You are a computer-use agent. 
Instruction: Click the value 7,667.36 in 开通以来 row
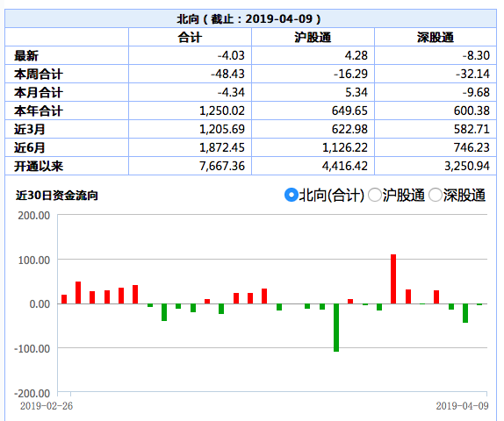(222, 166)
